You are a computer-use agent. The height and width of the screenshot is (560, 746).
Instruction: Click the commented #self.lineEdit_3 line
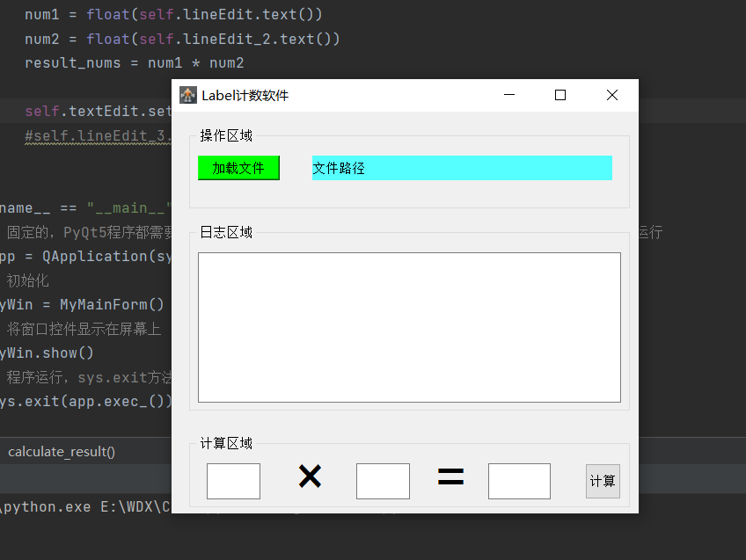coord(98,136)
